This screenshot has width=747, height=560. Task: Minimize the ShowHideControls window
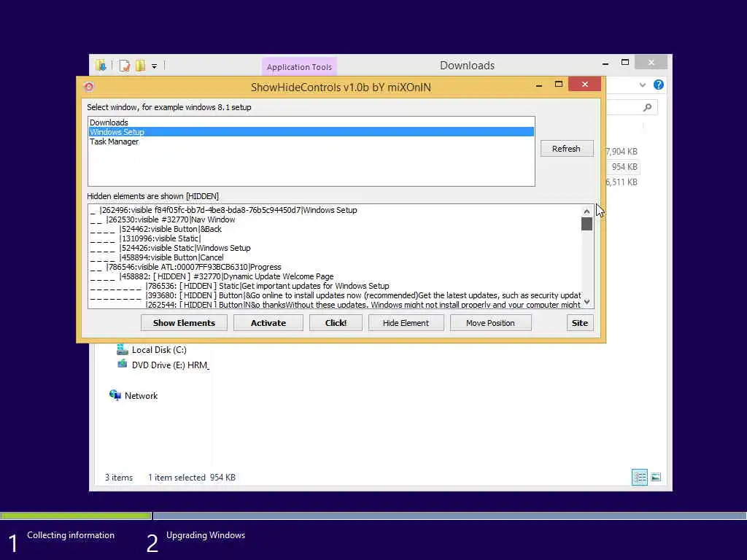[x=539, y=85]
